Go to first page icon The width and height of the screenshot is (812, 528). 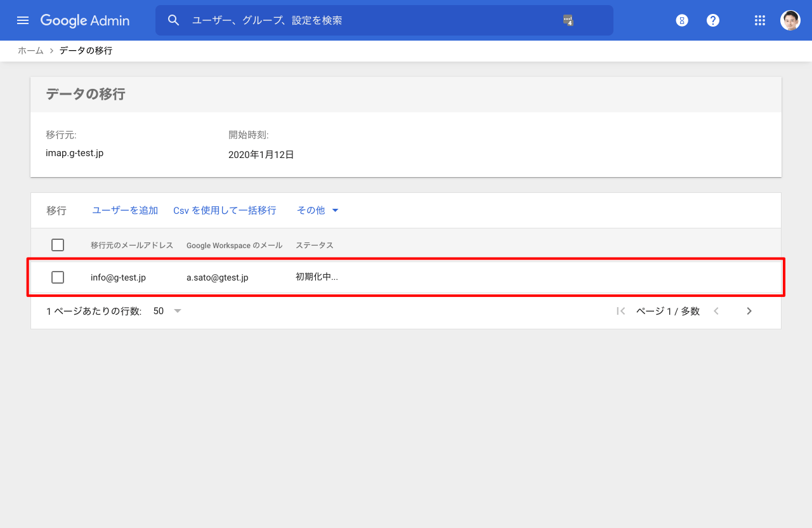click(x=621, y=311)
